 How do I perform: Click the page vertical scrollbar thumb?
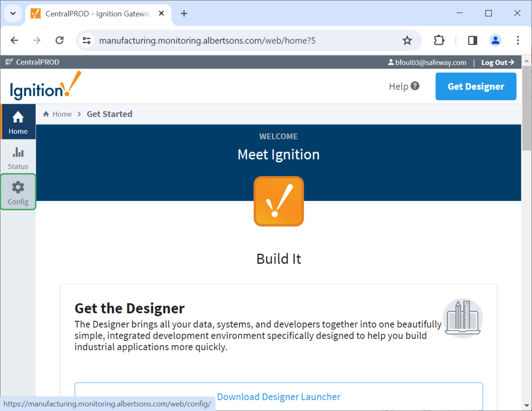(x=527, y=108)
